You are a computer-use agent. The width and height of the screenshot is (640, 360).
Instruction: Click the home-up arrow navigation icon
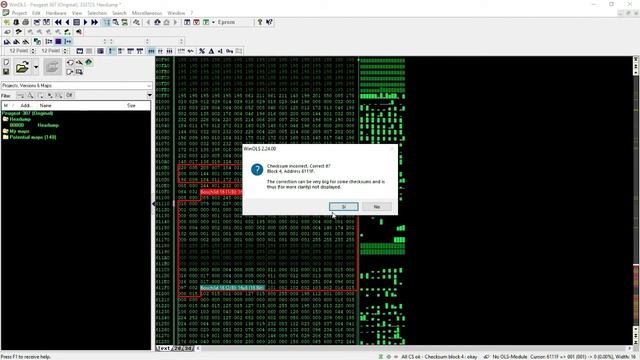157,22
